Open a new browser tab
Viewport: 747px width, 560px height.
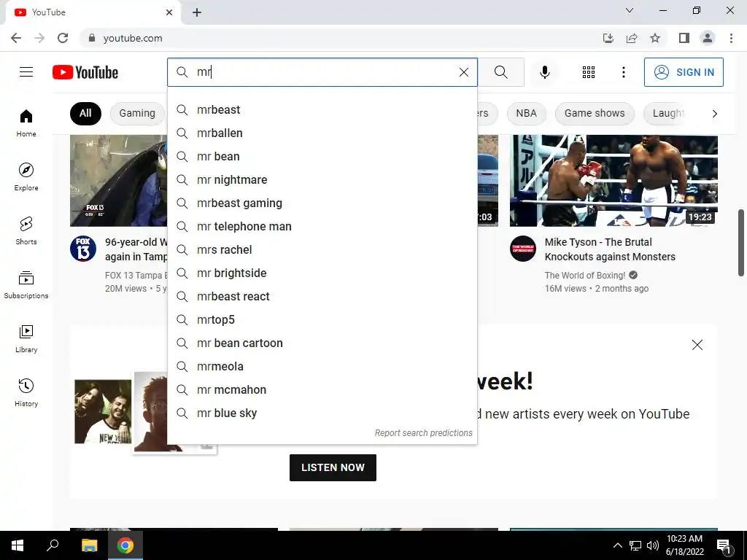tap(197, 12)
